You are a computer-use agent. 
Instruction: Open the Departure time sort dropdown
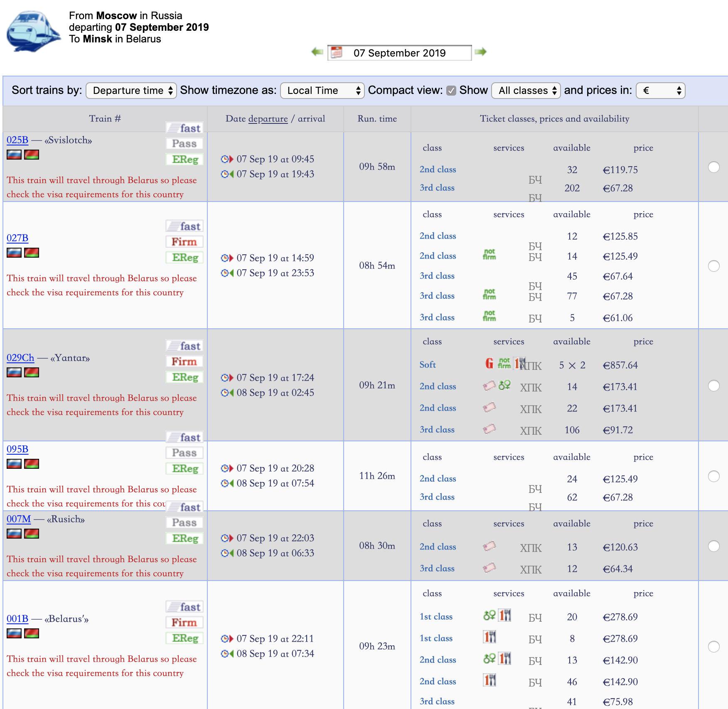click(x=131, y=91)
